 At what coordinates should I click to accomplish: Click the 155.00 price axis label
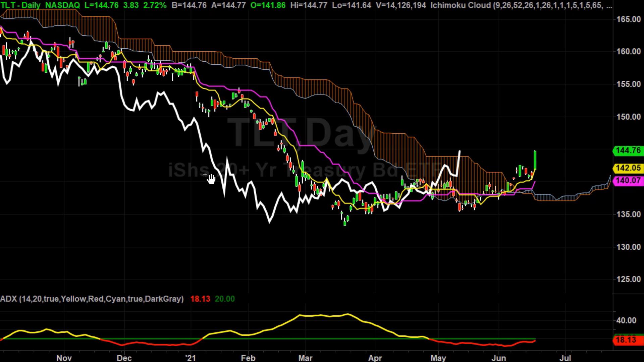pyautogui.click(x=629, y=84)
